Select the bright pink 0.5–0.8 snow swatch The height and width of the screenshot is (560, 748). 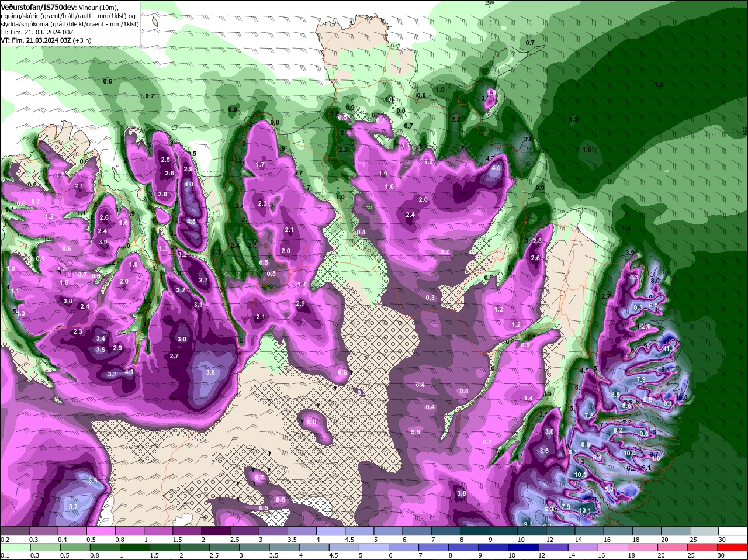(101, 531)
